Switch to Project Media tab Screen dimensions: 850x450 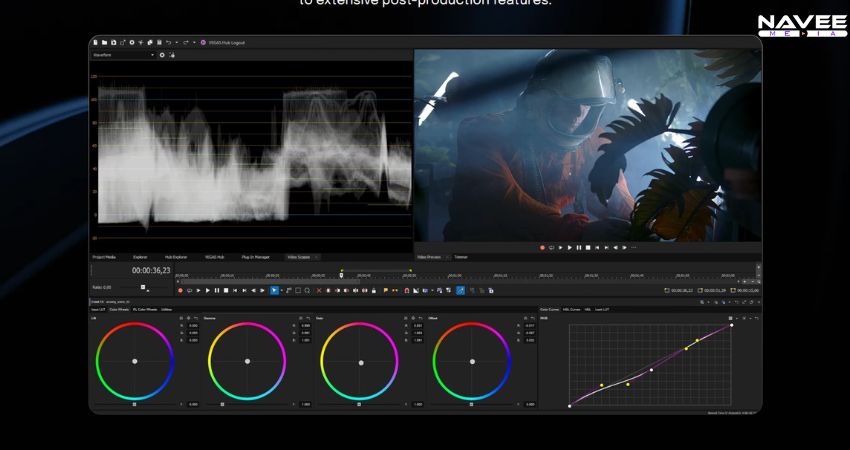pyautogui.click(x=104, y=257)
